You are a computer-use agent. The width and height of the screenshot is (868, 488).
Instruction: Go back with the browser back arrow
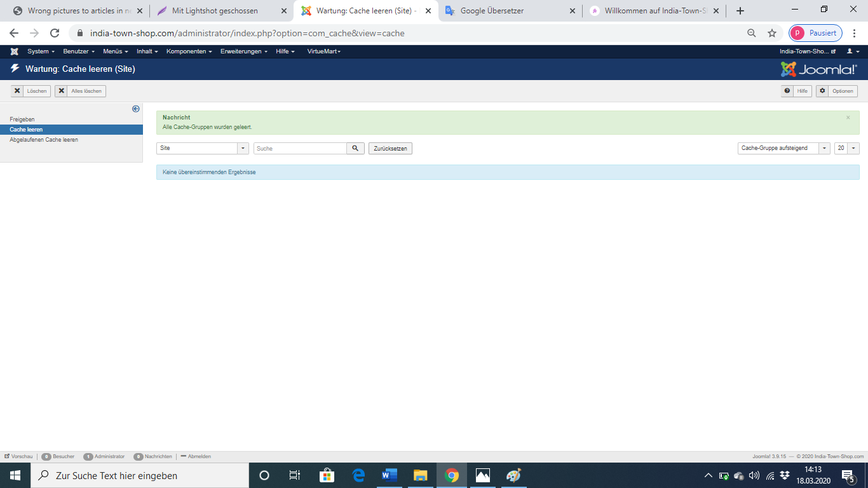tap(14, 33)
